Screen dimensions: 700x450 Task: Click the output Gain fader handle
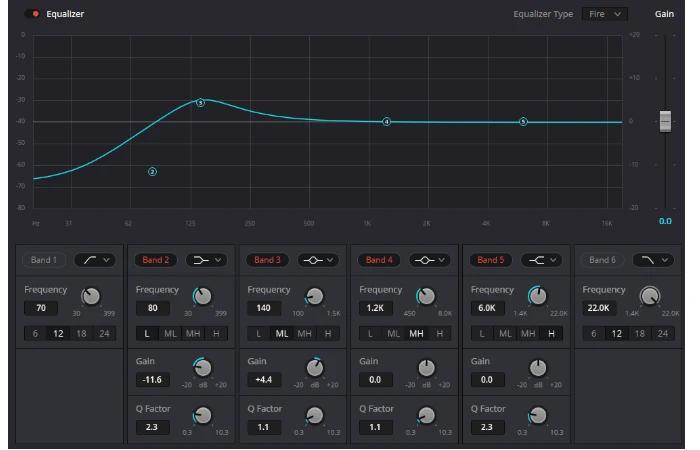tap(665, 121)
